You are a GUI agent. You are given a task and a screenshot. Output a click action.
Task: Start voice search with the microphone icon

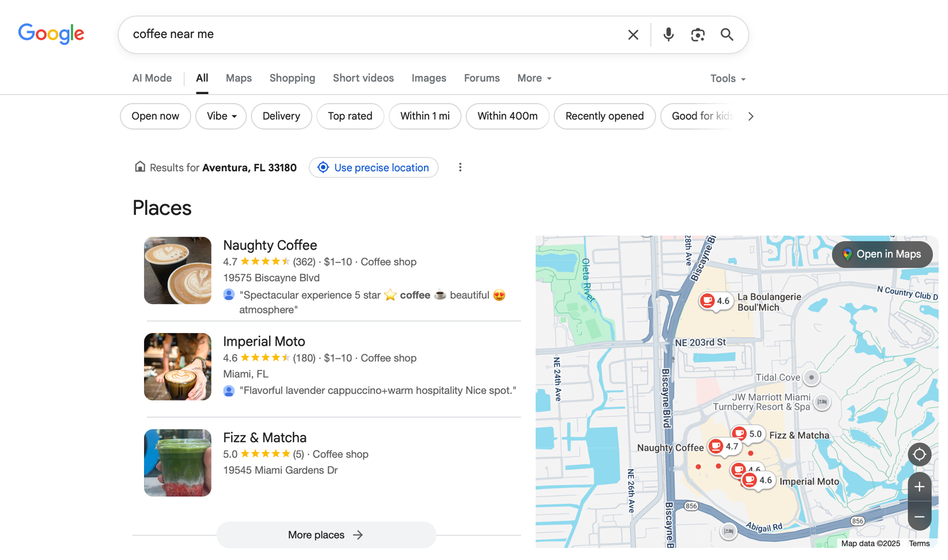(x=668, y=35)
